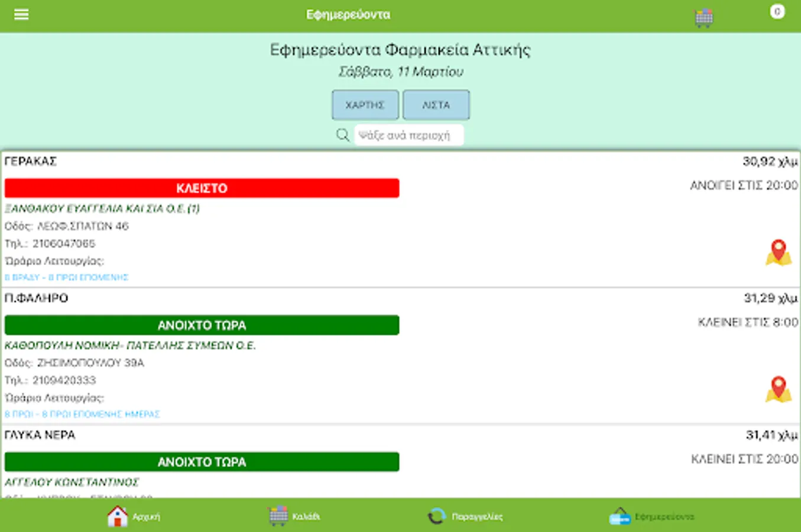The width and height of the screenshot is (801, 532).
Task: Click phone number 2109420333
Action: (x=64, y=380)
